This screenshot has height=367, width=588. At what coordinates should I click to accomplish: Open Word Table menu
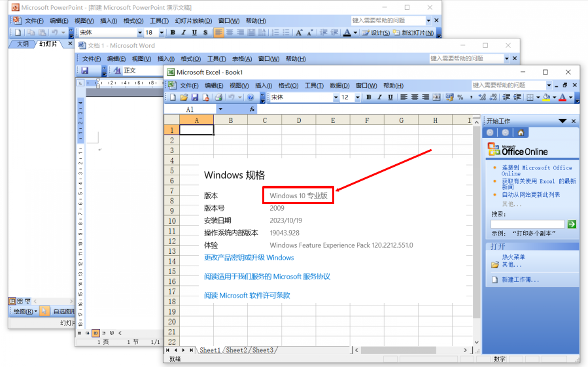[x=242, y=59]
